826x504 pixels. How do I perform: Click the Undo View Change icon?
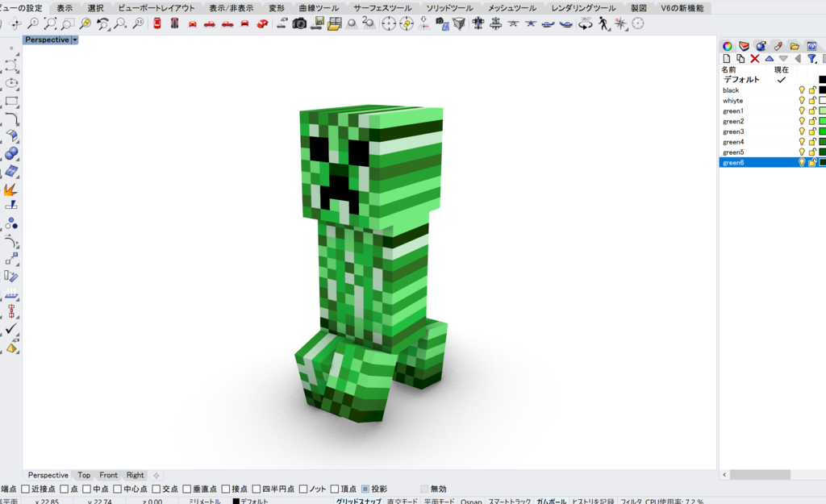click(x=103, y=23)
